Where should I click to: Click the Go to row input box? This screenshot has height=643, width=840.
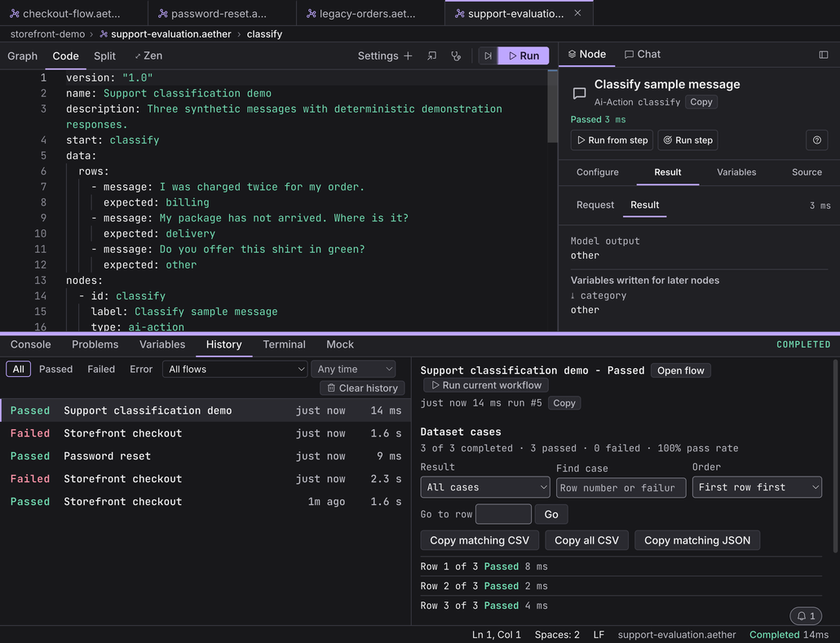click(503, 514)
